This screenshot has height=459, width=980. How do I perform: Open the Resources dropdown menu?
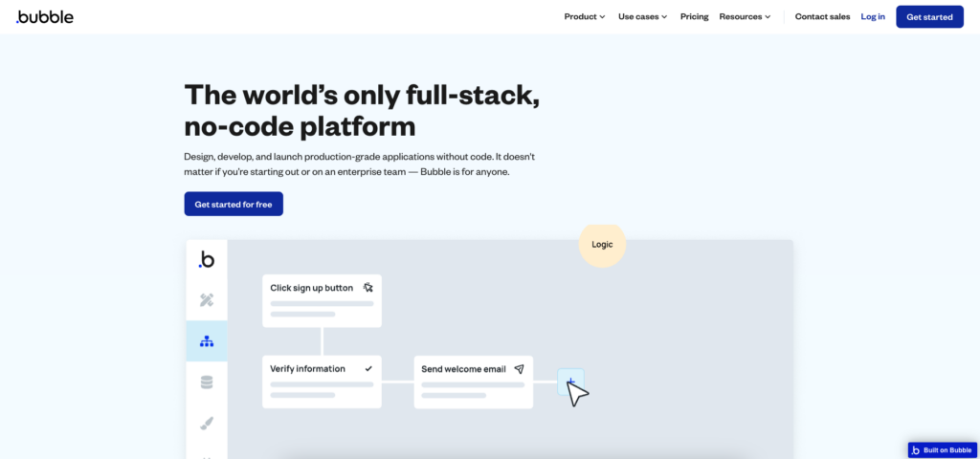click(x=745, y=17)
